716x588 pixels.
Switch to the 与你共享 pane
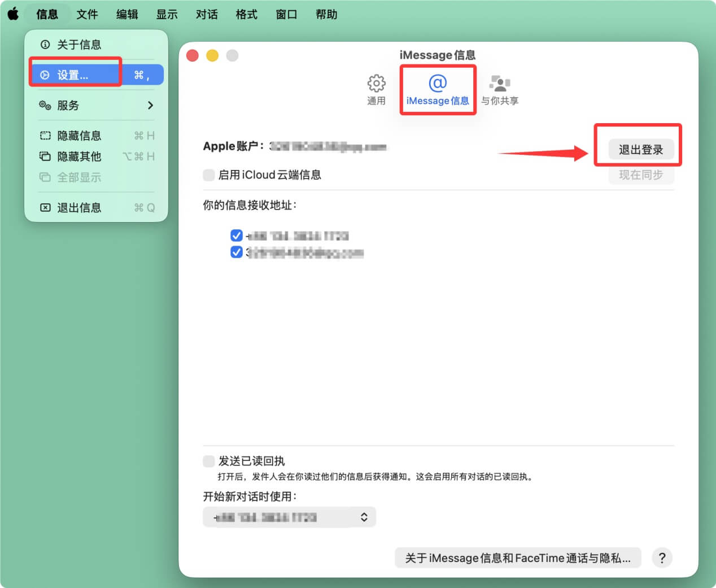click(500, 89)
